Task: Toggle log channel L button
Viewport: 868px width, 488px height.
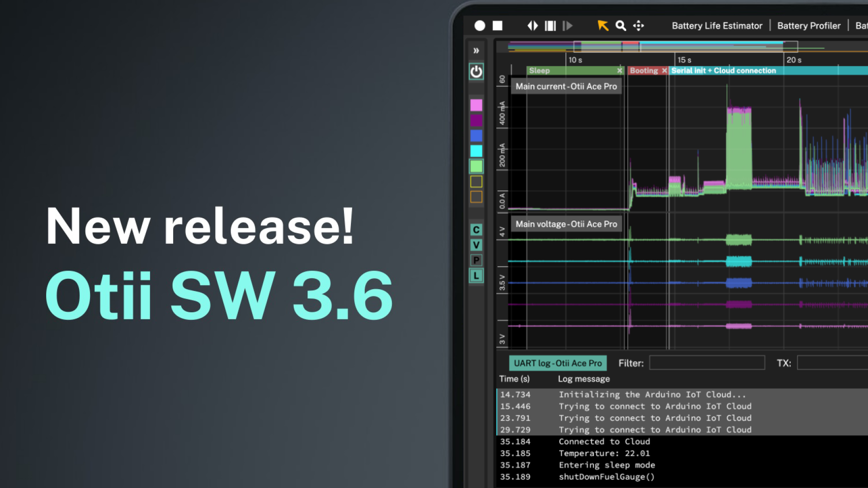Action: pyautogui.click(x=476, y=276)
